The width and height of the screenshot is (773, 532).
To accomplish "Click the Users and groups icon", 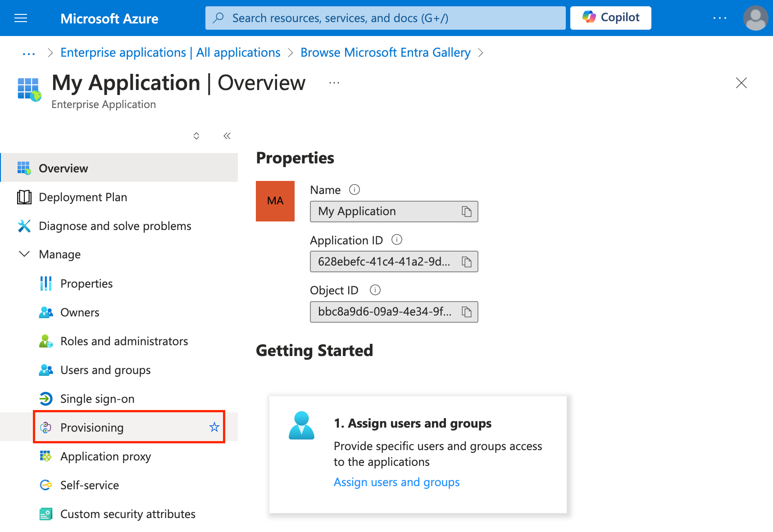I will pyautogui.click(x=46, y=370).
